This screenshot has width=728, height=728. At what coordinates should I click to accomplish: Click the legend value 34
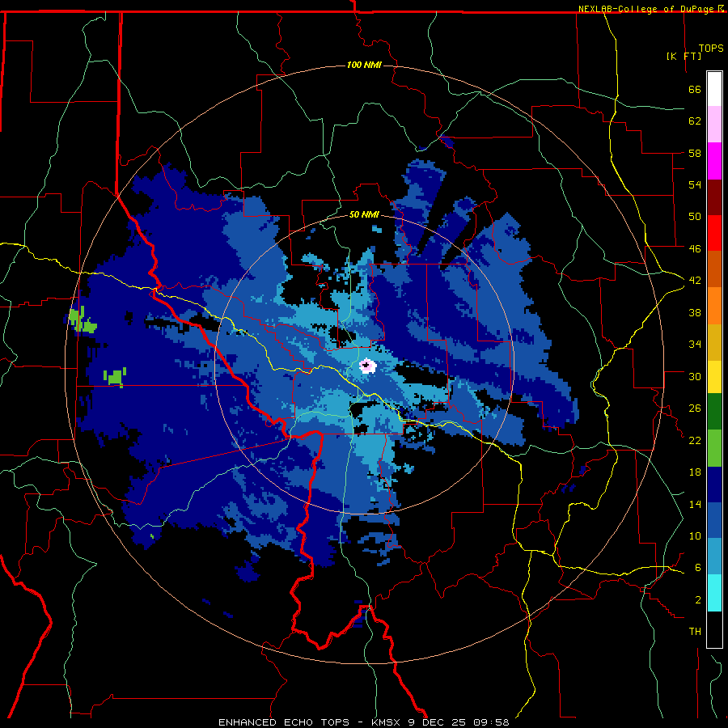point(695,344)
